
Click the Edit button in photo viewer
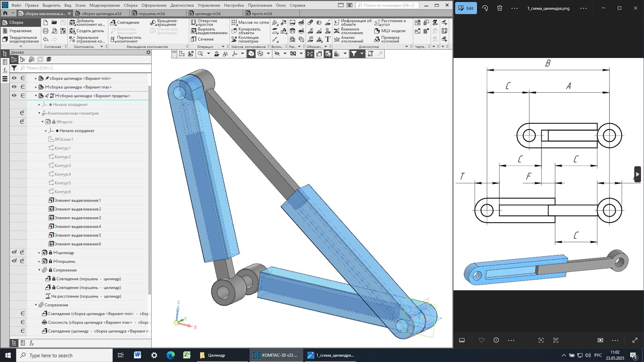pos(466,8)
